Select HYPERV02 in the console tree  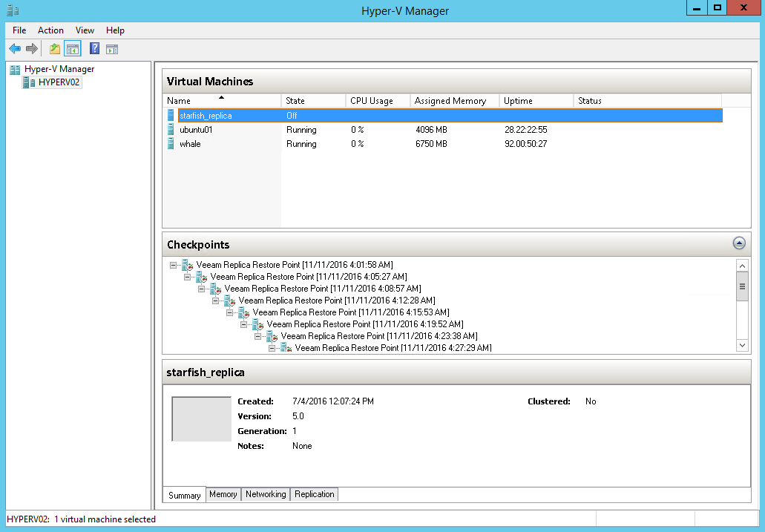click(59, 82)
